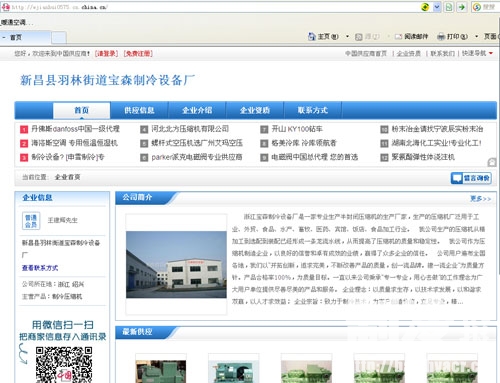The width and height of the screenshot is (500, 383).
Task: Click the red 请登录 login link
Action: pyautogui.click(x=106, y=53)
